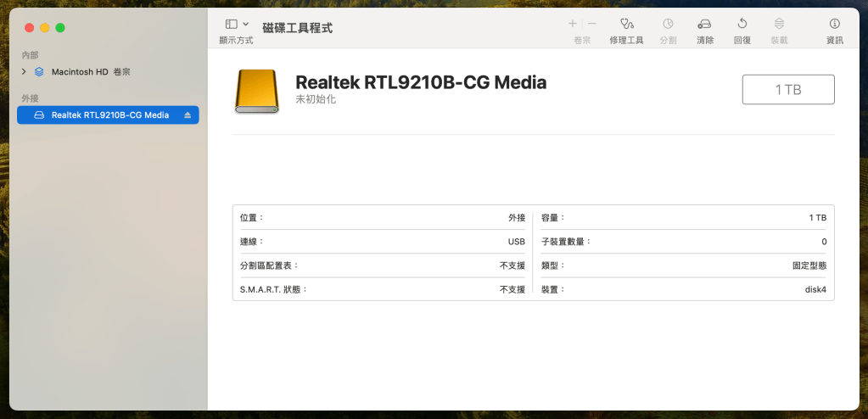
Task: Click the 裝載 (Mount) toolbar icon
Action: [778, 24]
